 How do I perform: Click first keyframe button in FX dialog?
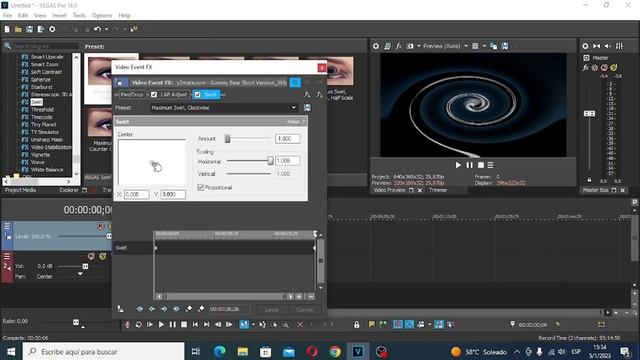coord(140,309)
